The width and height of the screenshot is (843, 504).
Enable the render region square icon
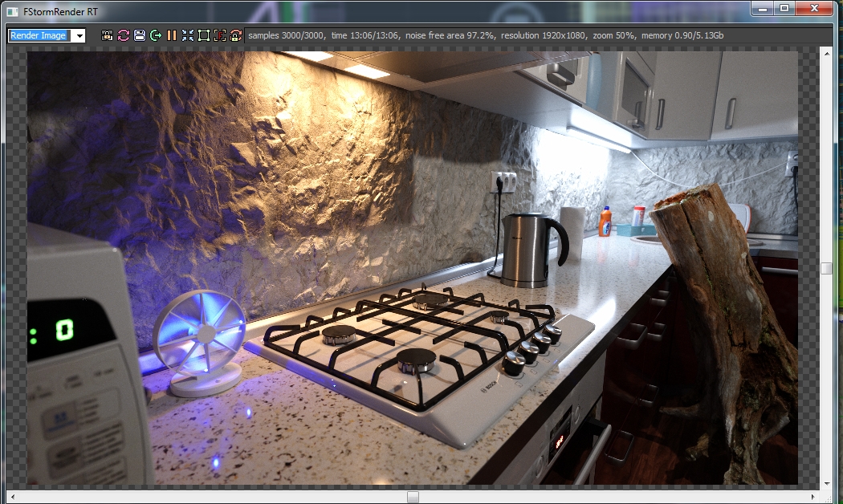click(x=204, y=35)
